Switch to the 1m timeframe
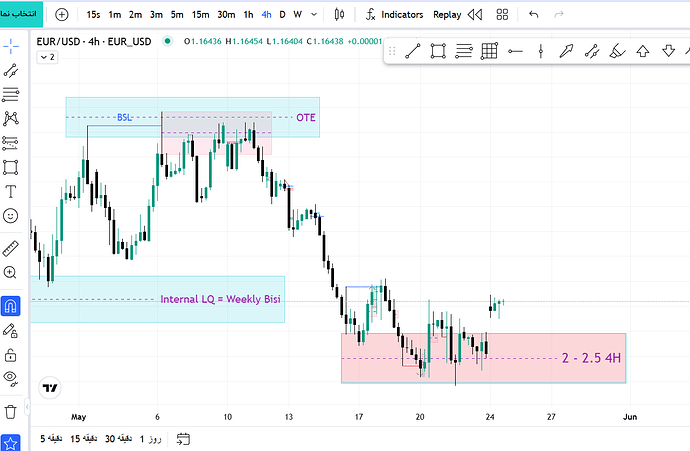The width and height of the screenshot is (690, 451). (115, 15)
